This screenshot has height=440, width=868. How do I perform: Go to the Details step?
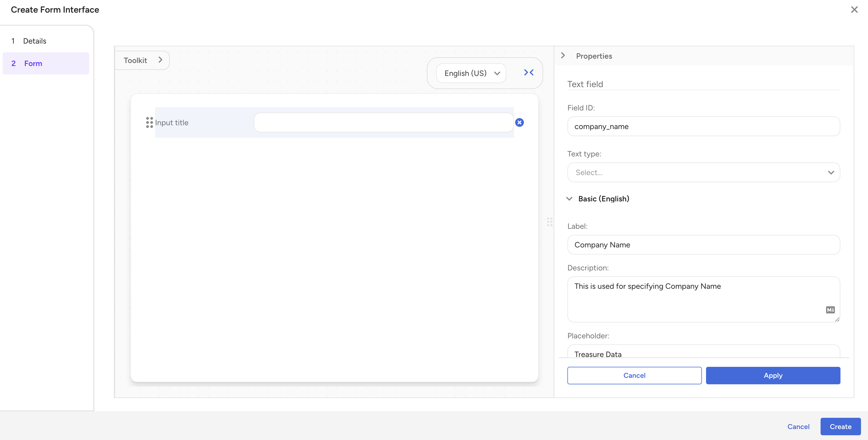point(34,41)
